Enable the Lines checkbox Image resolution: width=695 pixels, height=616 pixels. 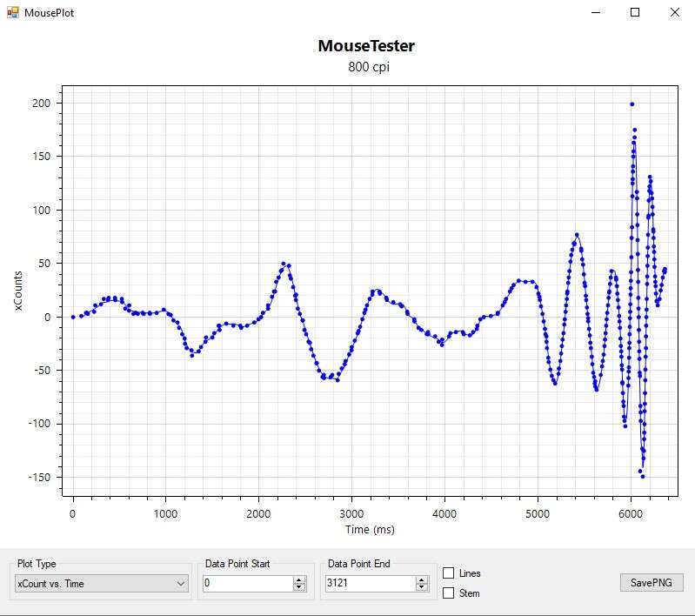pos(449,573)
